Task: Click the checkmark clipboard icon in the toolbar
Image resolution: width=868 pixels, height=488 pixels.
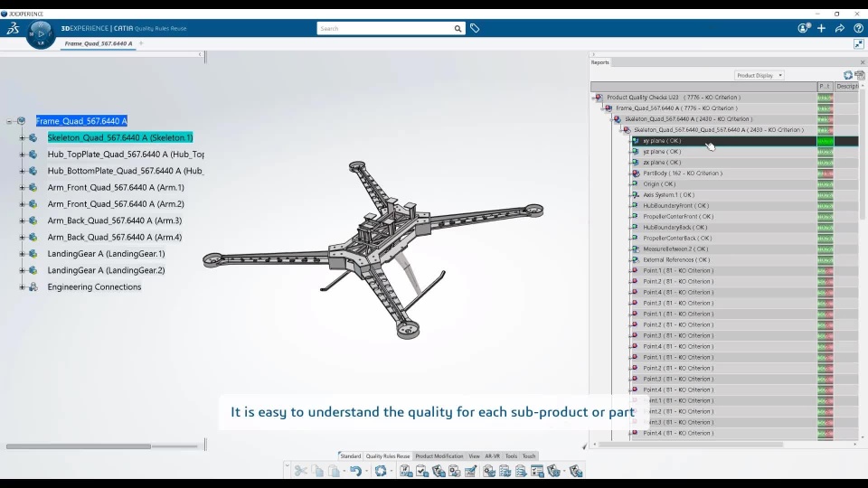Action: 422,471
